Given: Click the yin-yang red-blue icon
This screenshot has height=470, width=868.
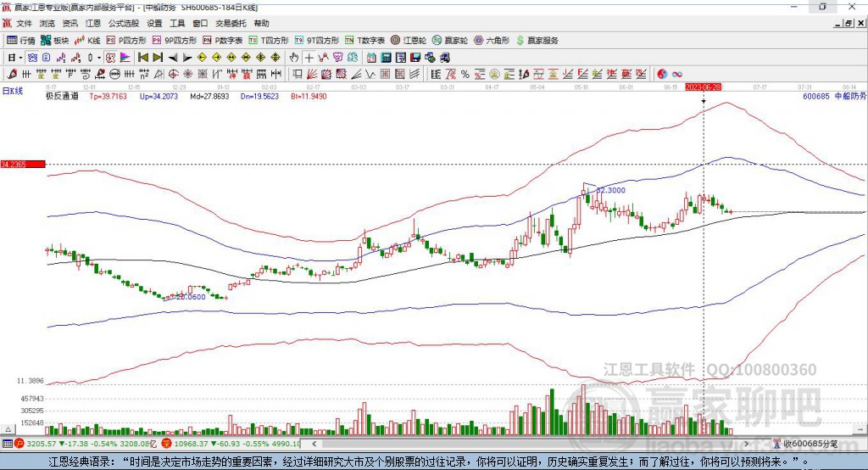Looking at the screenshot, I should click(x=662, y=74).
